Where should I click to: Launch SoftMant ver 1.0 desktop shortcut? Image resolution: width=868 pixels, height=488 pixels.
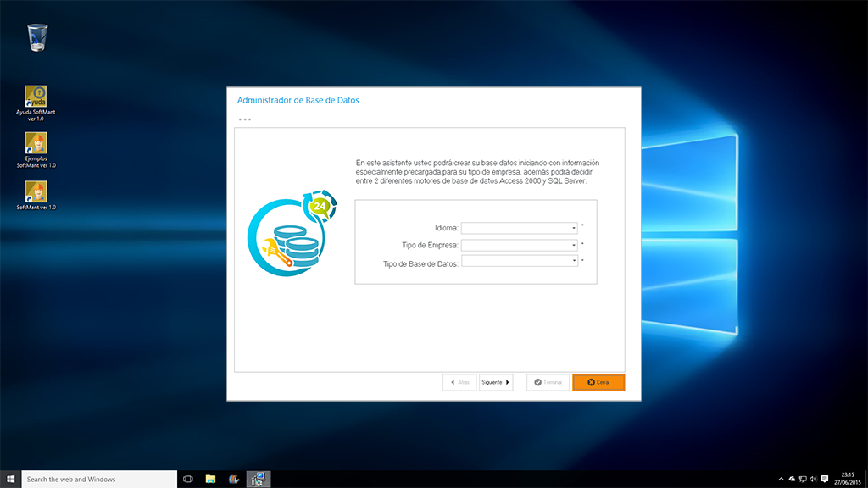[x=36, y=191]
